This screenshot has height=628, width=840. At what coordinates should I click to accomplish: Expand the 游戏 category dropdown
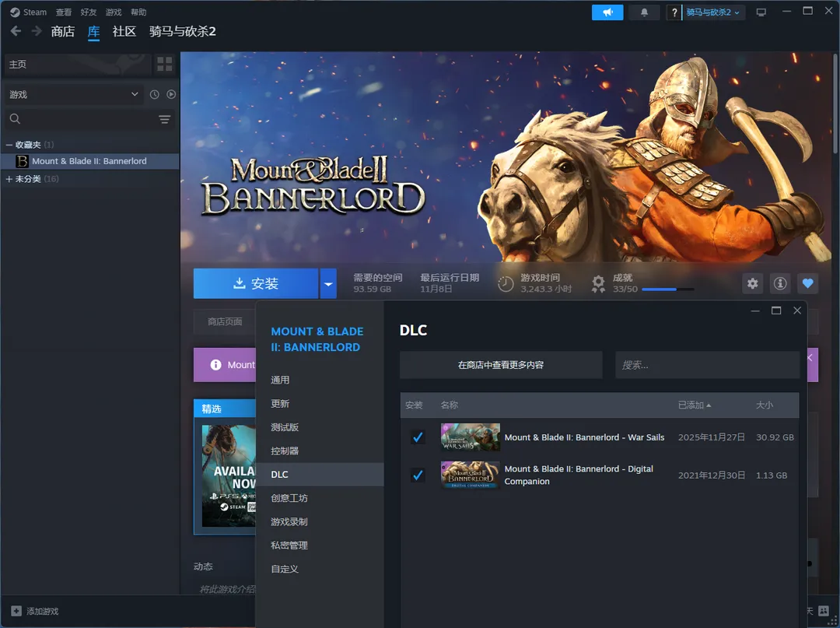click(x=135, y=94)
